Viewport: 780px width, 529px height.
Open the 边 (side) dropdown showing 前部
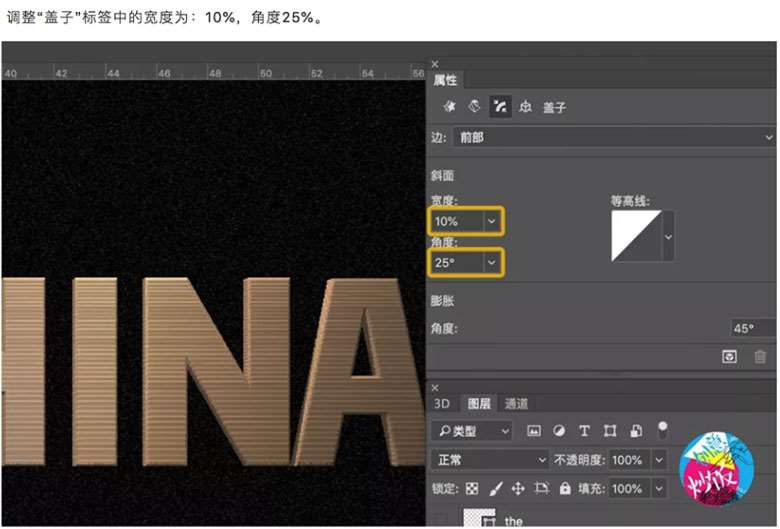coord(613,137)
